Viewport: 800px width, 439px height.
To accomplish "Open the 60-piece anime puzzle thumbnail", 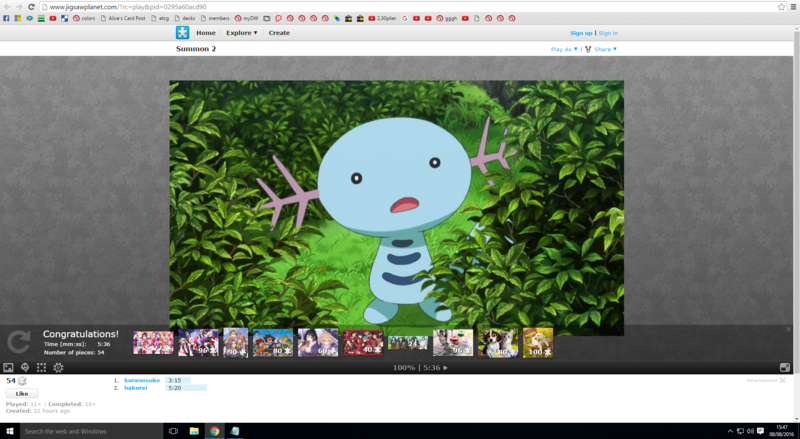I will coord(318,342).
